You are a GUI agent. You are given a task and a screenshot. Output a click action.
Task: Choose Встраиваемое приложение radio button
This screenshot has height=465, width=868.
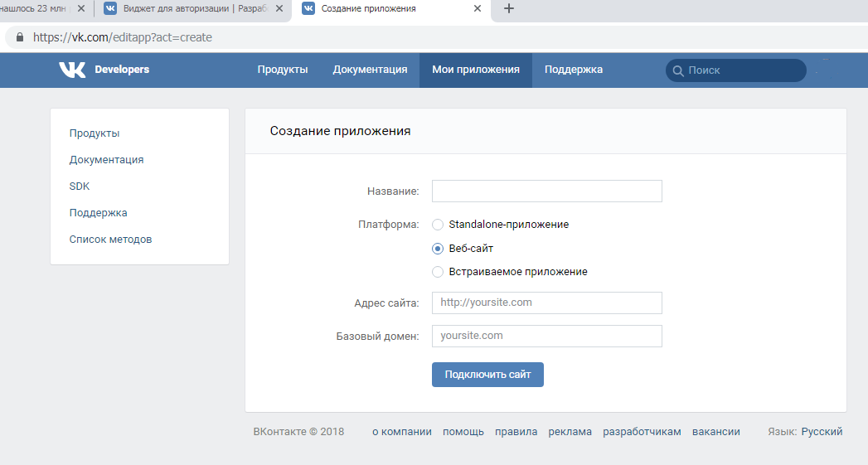(438, 272)
